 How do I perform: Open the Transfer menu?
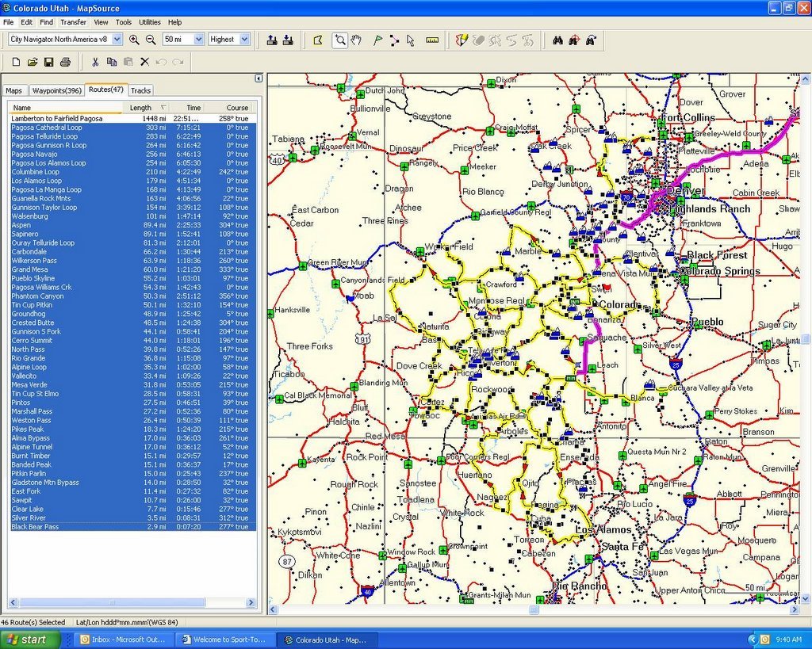[x=73, y=22]
